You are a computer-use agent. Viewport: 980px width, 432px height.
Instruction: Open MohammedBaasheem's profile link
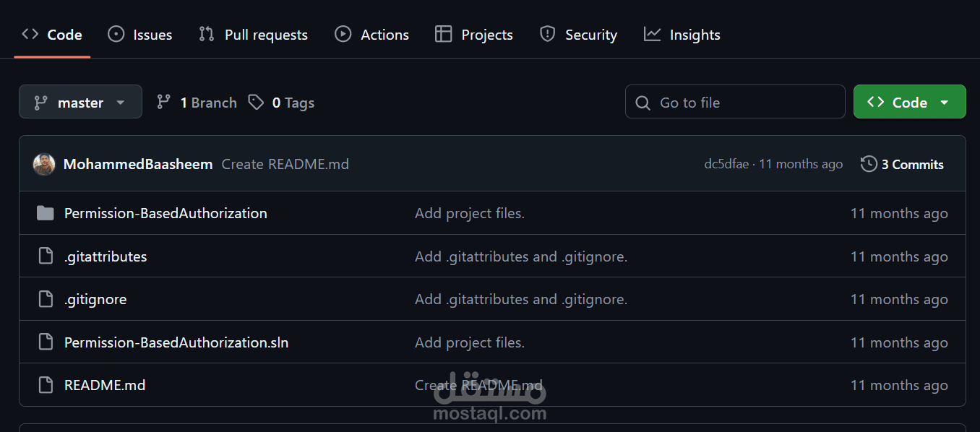[138, 164]
